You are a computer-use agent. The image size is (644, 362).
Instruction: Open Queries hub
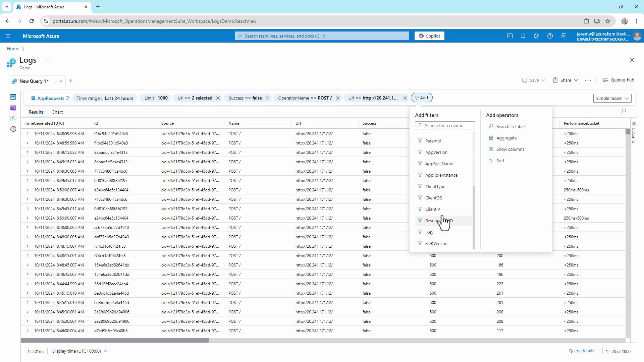(618, 80)
